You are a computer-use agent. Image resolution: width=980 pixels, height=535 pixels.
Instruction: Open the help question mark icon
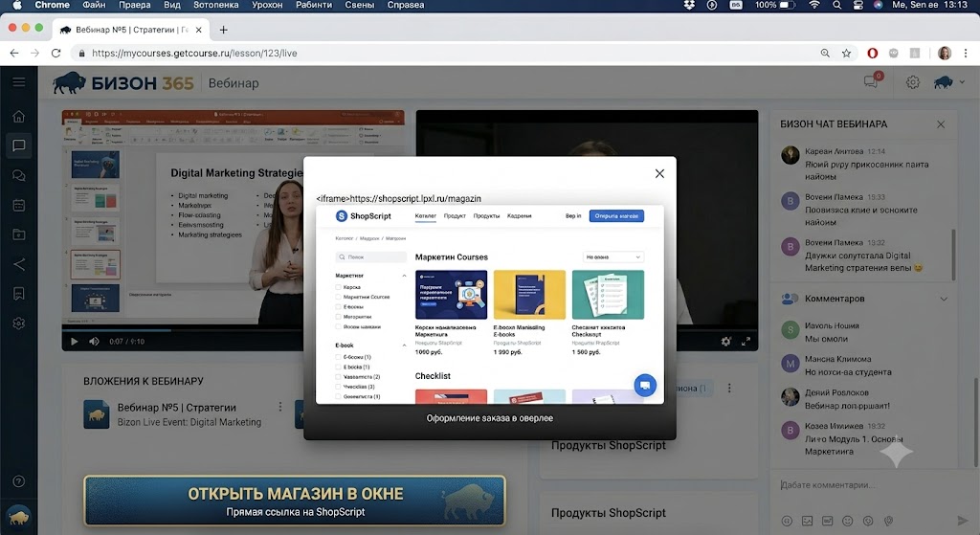pyautogui.click(x=19, y=481)
